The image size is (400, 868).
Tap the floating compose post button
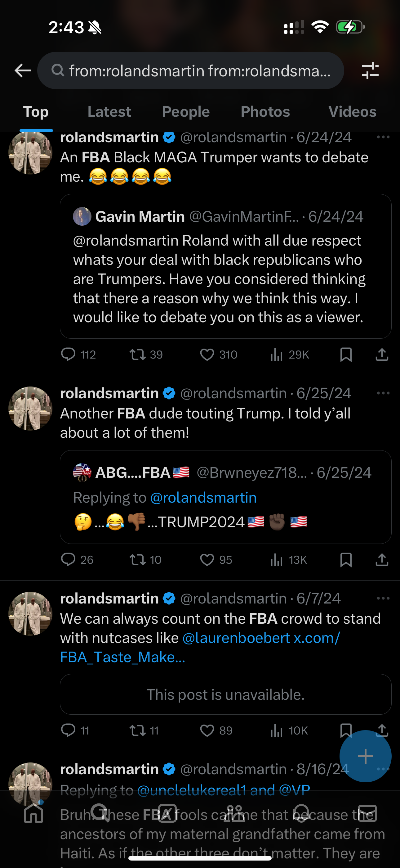point(365,756)
